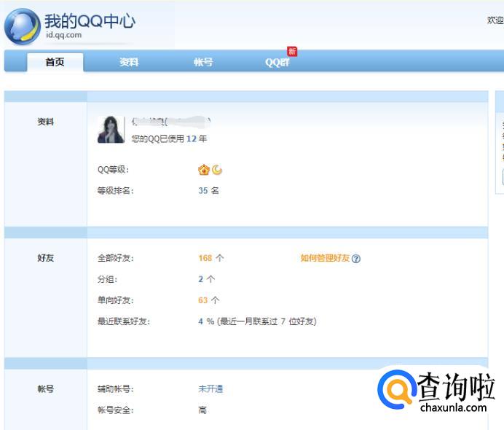Go to the QQ群 tab
The height and width of the screenshot is (430, 504).
point(277,62)
